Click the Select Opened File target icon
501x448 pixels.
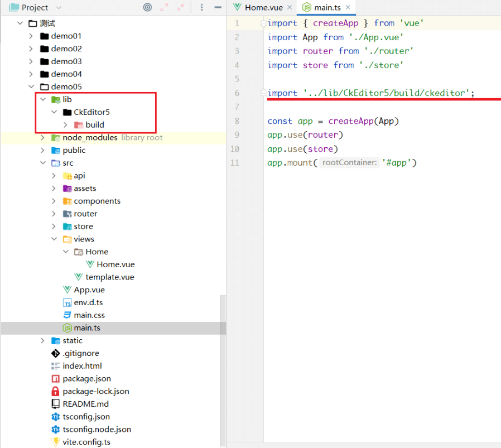click(x=147, y=8)
